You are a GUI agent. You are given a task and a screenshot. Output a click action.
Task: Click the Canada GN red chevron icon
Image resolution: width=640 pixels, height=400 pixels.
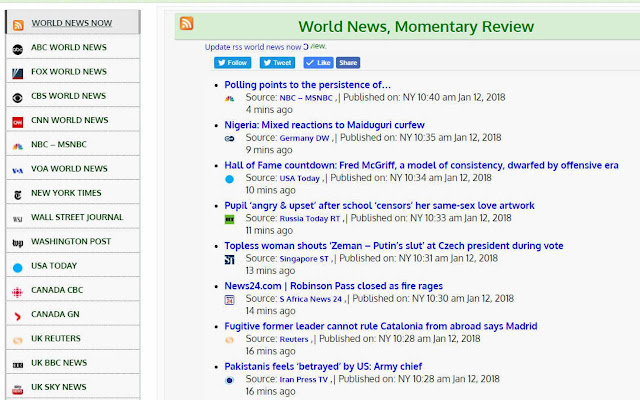[18, 316]
